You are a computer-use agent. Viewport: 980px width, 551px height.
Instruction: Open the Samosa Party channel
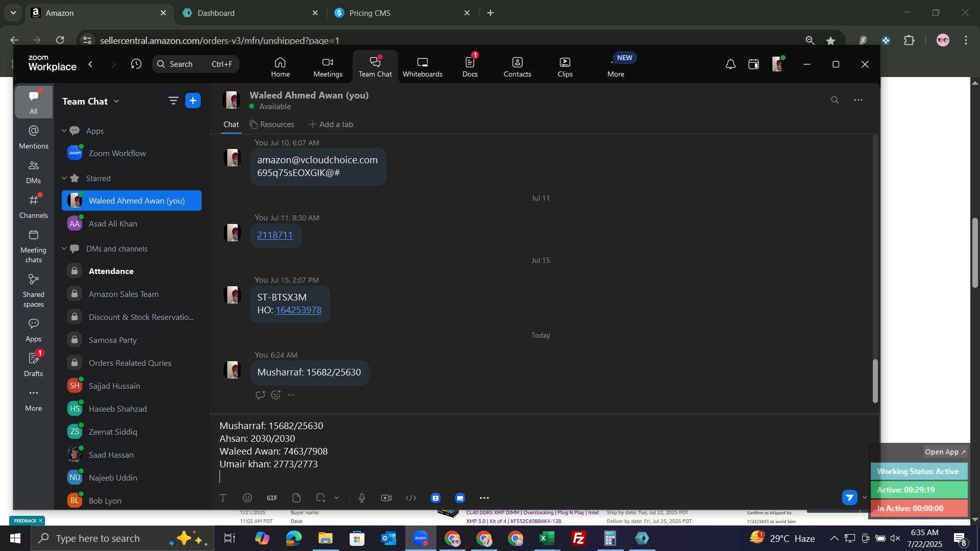132,340
